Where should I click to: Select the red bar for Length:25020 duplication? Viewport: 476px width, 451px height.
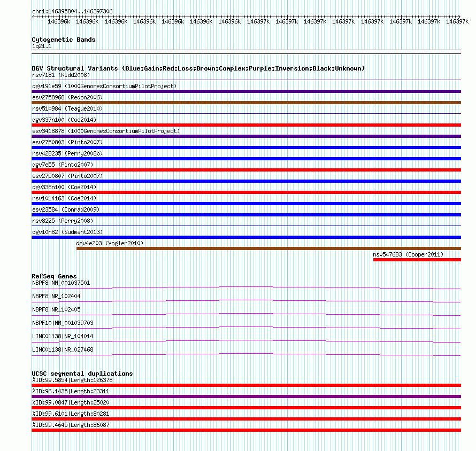246,408
